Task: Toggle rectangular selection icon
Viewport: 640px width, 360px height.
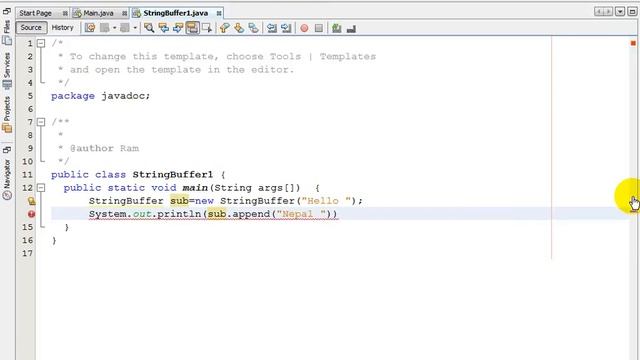Action: pyautogui.click(x=207, y=28)
